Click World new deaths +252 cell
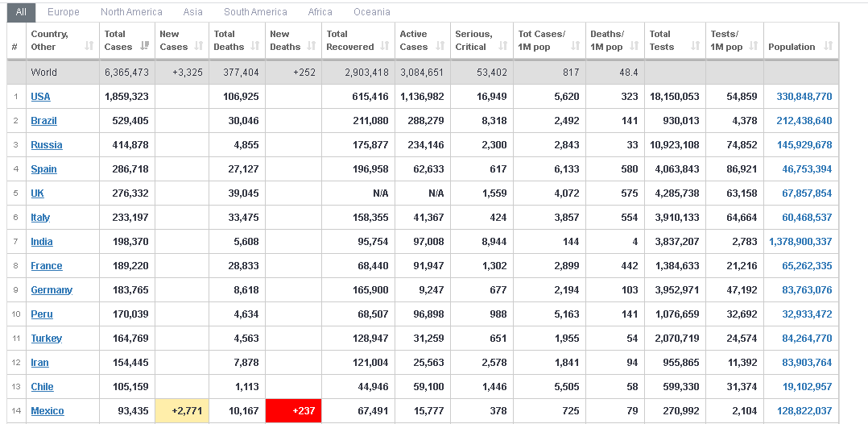868x424 pixels. pyautogui.click(x=293, y=72)
